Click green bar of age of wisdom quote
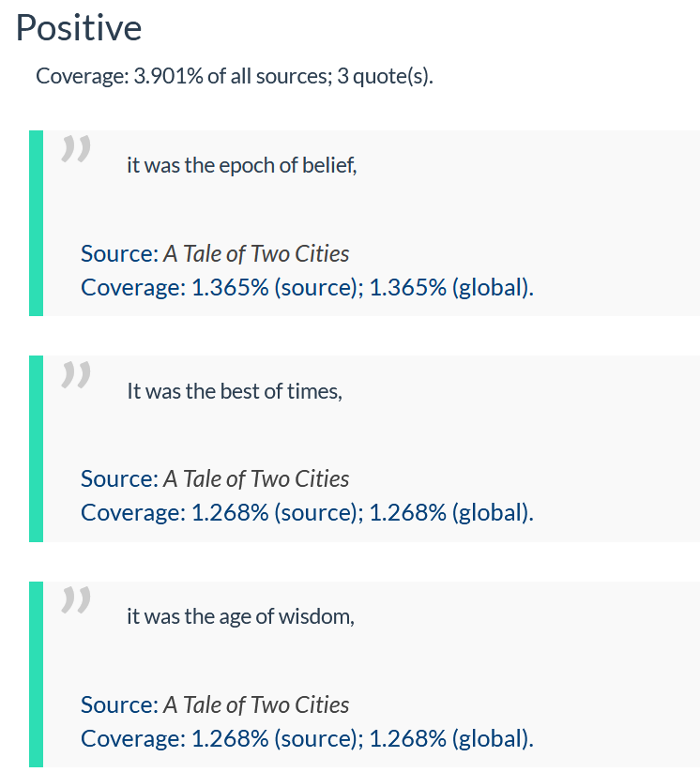This screenshot has height=772, width=700. point(36,674)
